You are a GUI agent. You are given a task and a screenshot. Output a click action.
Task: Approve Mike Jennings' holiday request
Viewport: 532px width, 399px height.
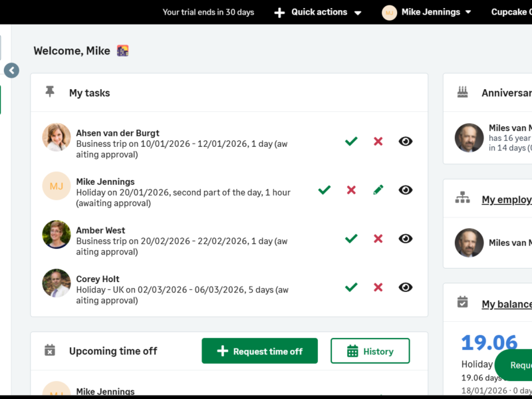[x=325, y=190]
